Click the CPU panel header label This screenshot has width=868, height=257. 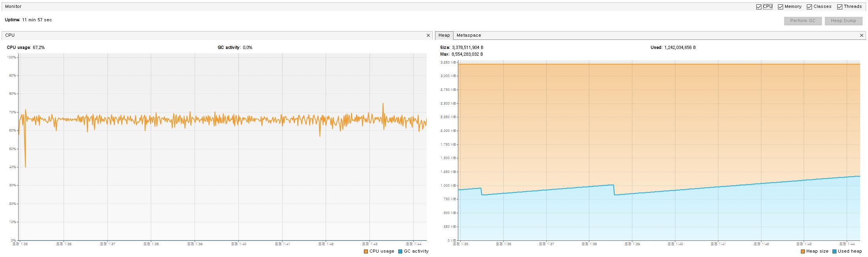(x=10, y=36)
